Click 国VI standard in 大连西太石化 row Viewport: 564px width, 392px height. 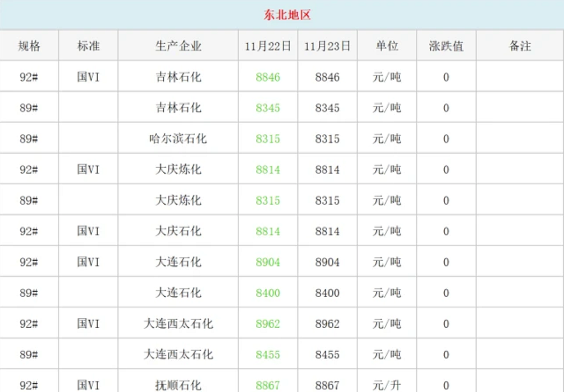[x=88, y=324]
